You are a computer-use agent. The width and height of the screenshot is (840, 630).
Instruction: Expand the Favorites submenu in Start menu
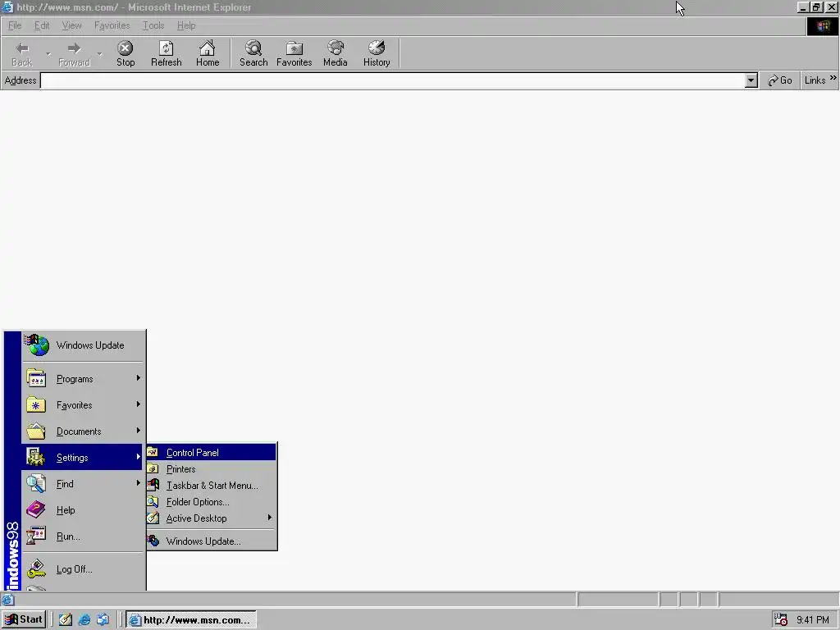[x=83, y=405]
